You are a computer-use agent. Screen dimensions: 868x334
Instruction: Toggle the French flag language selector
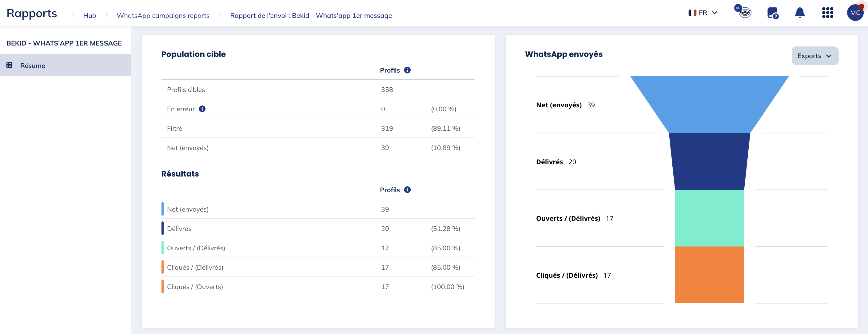[x=692, y=13]
